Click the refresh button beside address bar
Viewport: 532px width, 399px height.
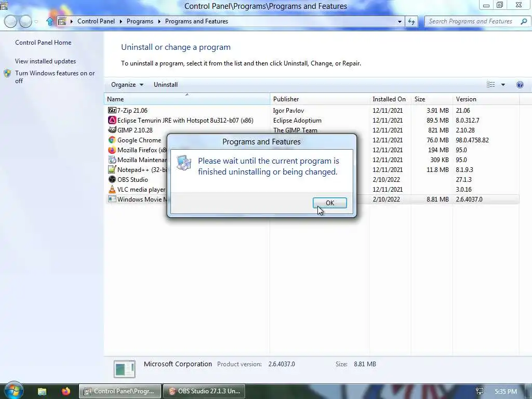point(411,21)
